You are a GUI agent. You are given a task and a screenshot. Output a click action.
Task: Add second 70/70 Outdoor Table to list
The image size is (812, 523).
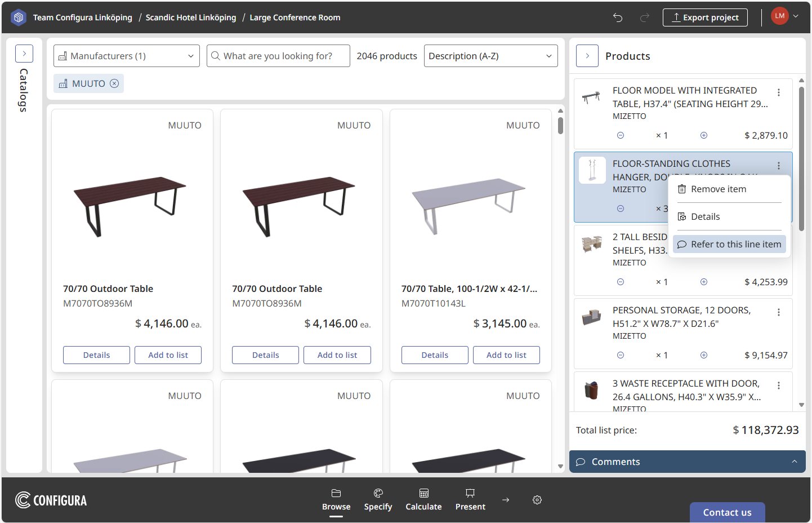tap(337, 355)
